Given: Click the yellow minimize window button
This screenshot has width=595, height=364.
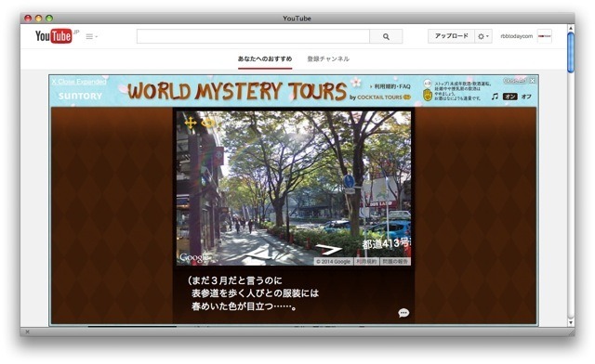Looking at the screenshot, I should pos(38,19).
